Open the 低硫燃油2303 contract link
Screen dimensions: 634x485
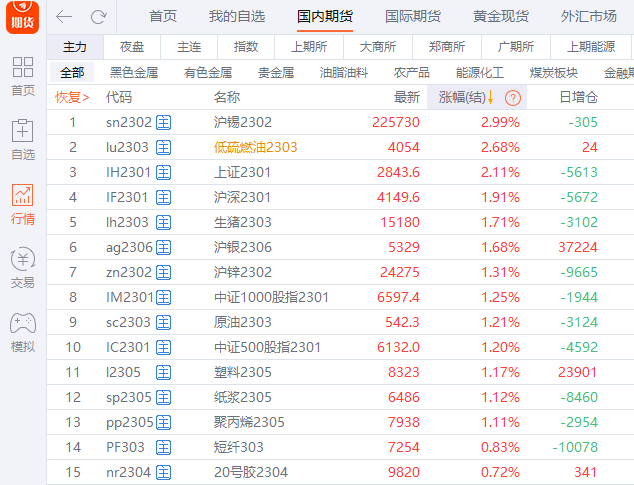pos(255,147)
